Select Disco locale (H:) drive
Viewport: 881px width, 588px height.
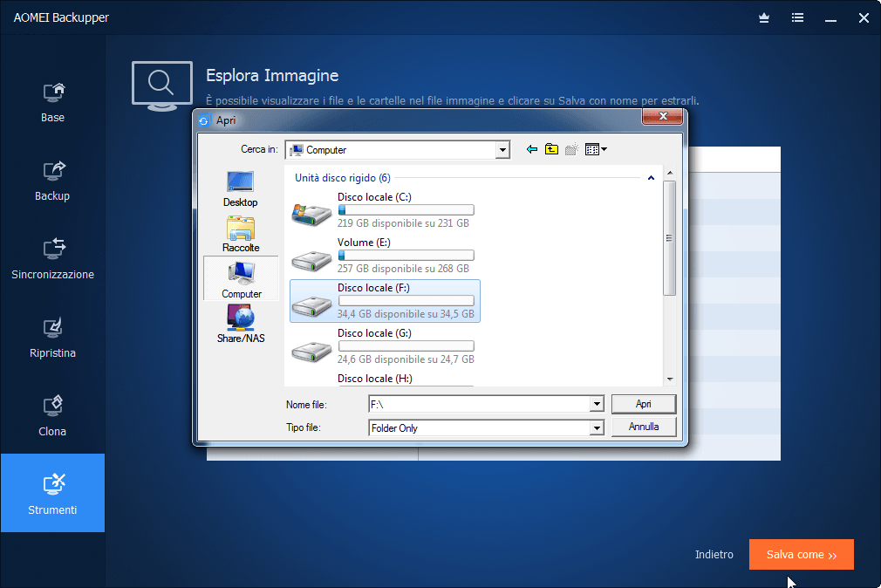click(x=385, y=379)
